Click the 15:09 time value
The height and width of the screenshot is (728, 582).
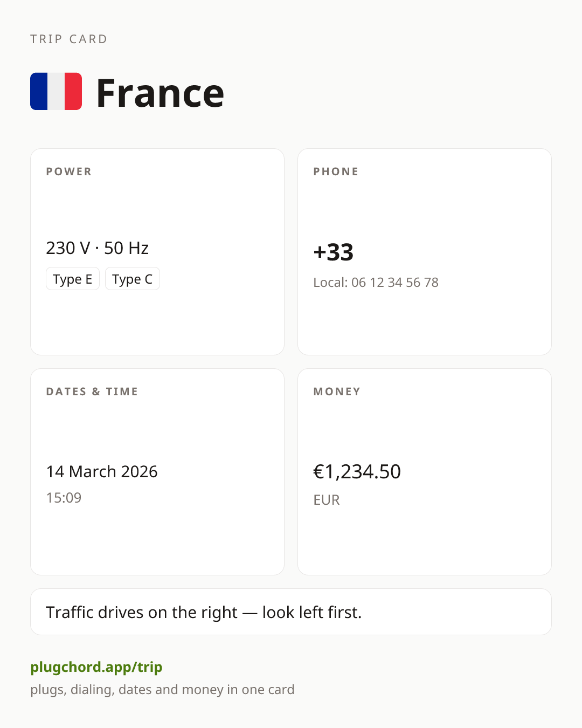[64, 497]
